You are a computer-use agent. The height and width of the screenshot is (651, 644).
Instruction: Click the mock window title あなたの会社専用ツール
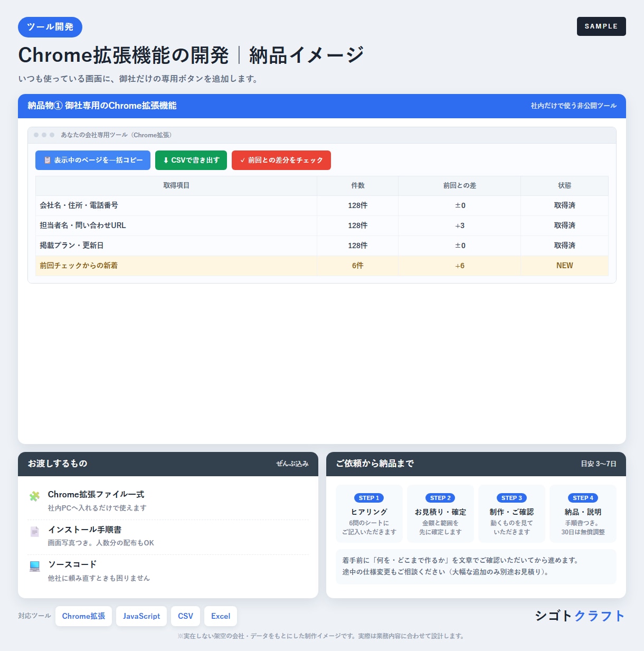pyautogui.click(x=116, y=135)
